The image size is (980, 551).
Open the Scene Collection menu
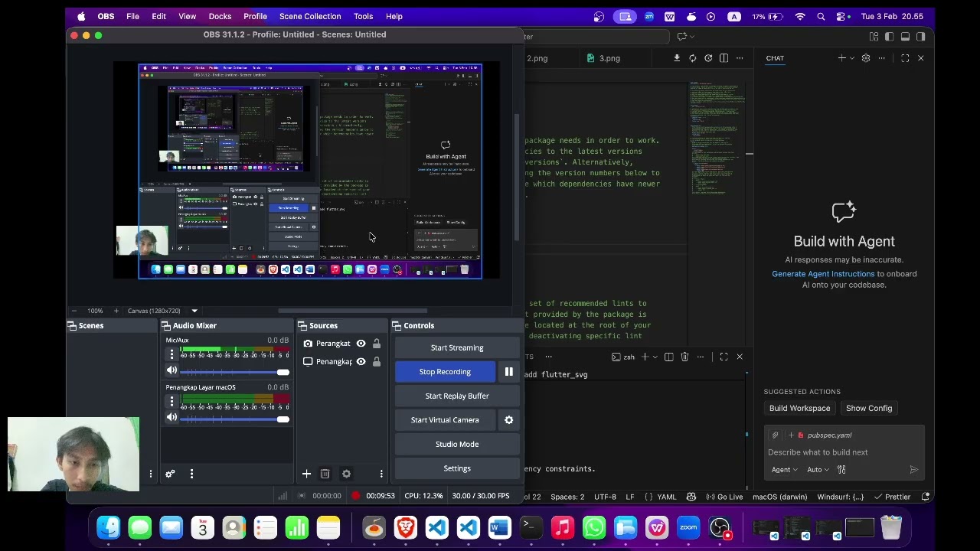pos(310,16)
